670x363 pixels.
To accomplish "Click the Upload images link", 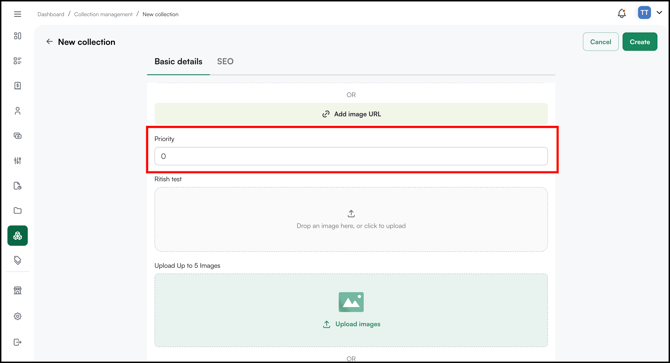I will pyautogui.click(x=351, y=324).
